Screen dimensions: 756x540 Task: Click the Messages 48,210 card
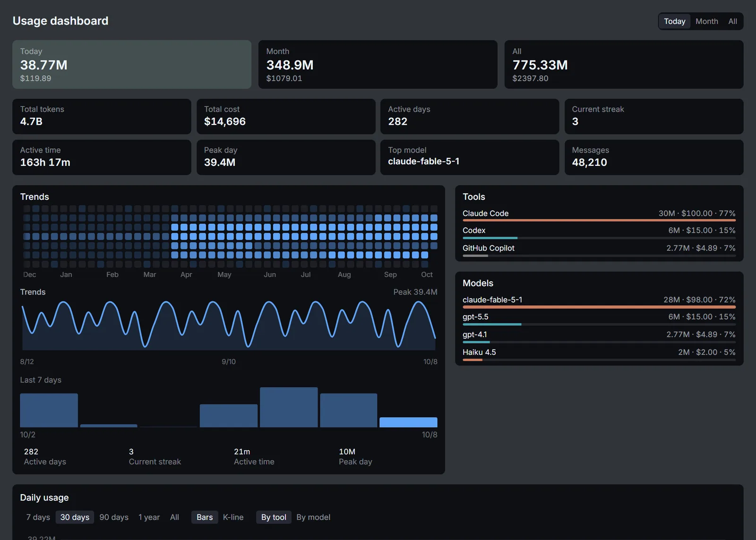point(654,157)
